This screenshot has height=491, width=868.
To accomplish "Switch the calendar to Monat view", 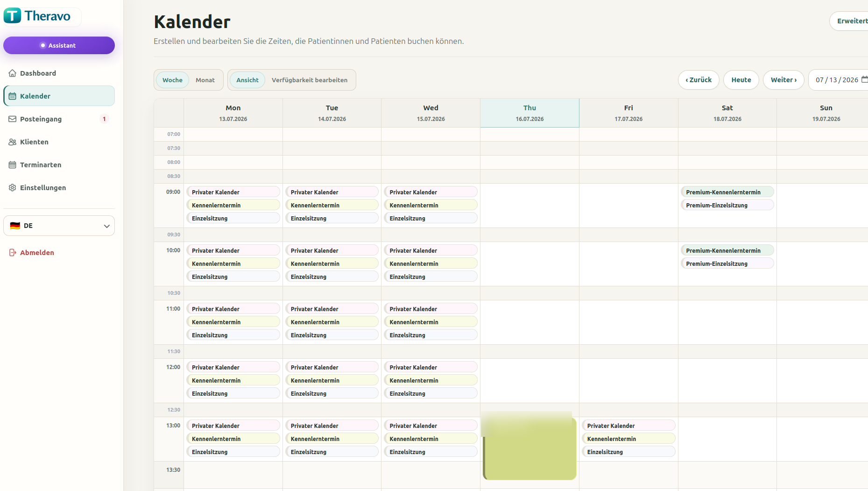I will click(205, 80).
